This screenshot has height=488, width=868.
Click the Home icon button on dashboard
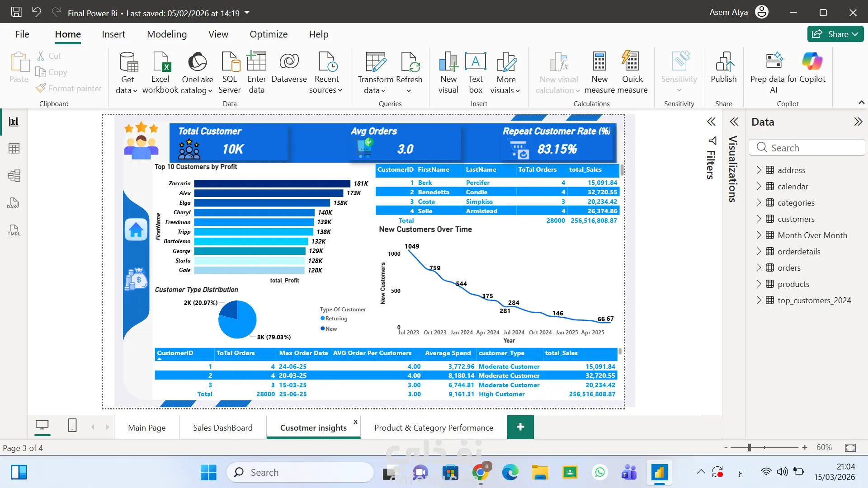tap(136, 230)
